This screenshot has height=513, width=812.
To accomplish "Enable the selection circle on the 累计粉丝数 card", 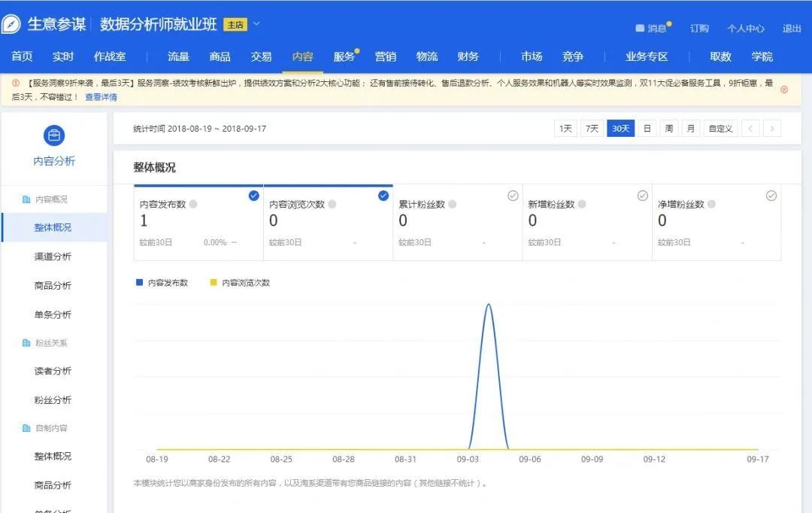I will (513, 195).
